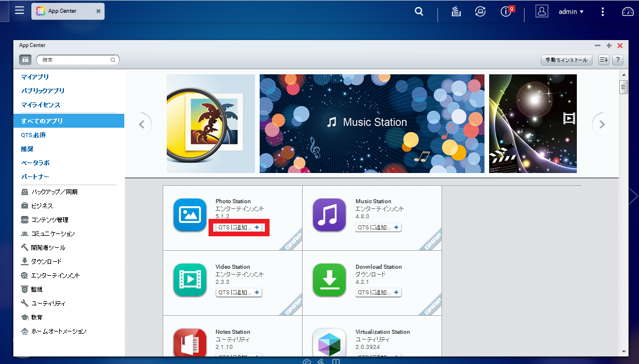639x364 pixels.
Task: Open 開発者ツール category
Action: pyautogui.click(x=43, y=247)
